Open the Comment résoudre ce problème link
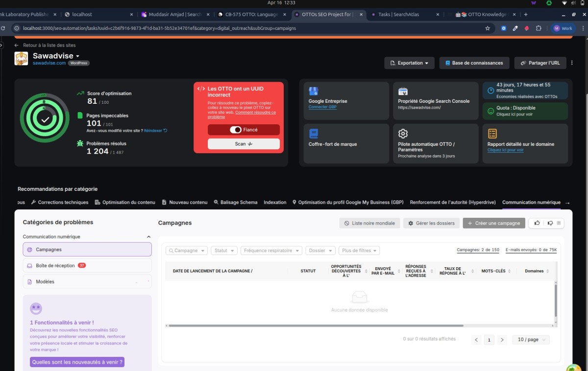 (x=242, y=115)
